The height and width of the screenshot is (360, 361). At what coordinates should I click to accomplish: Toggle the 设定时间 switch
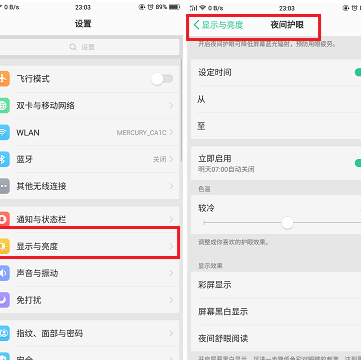coord(358,72)
